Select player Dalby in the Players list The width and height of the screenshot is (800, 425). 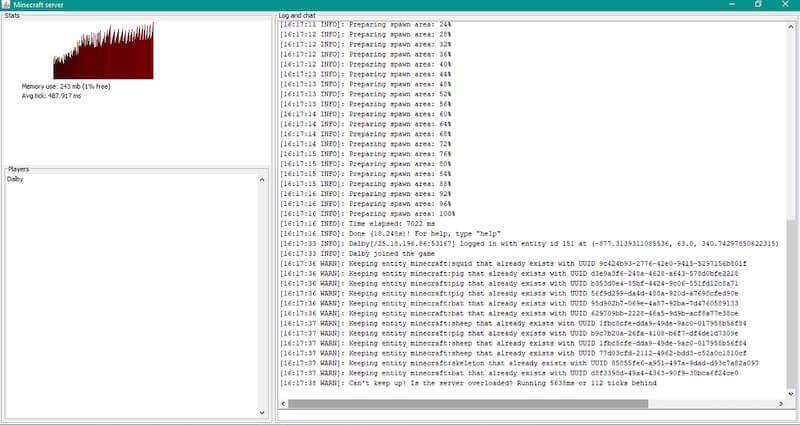point(15,180)
